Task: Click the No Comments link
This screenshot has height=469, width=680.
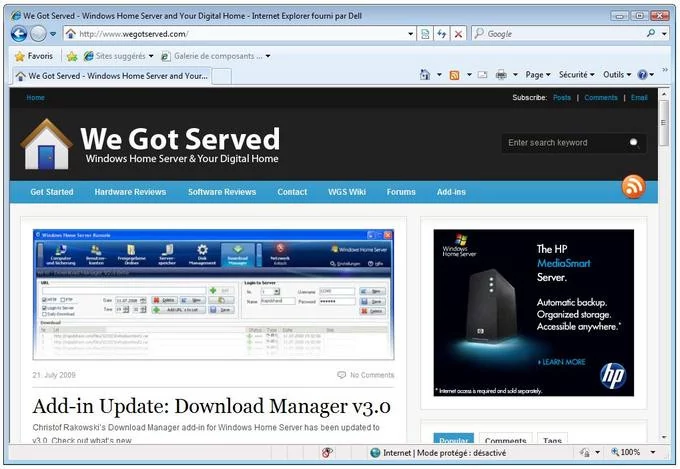Action: pos(366,375)
